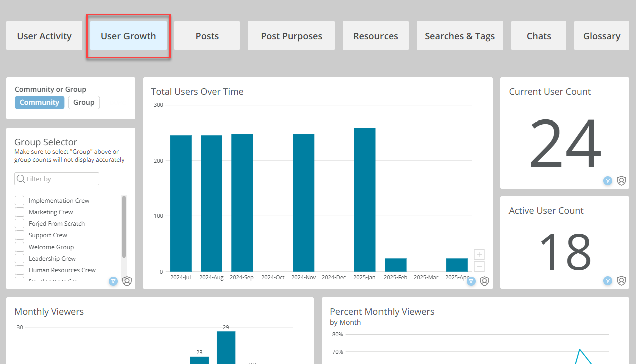The width and height of the screenshot is (636, 364).
Task: Click the Monthly Viewers bar labeled 29
Action: (x=226, y=347)
